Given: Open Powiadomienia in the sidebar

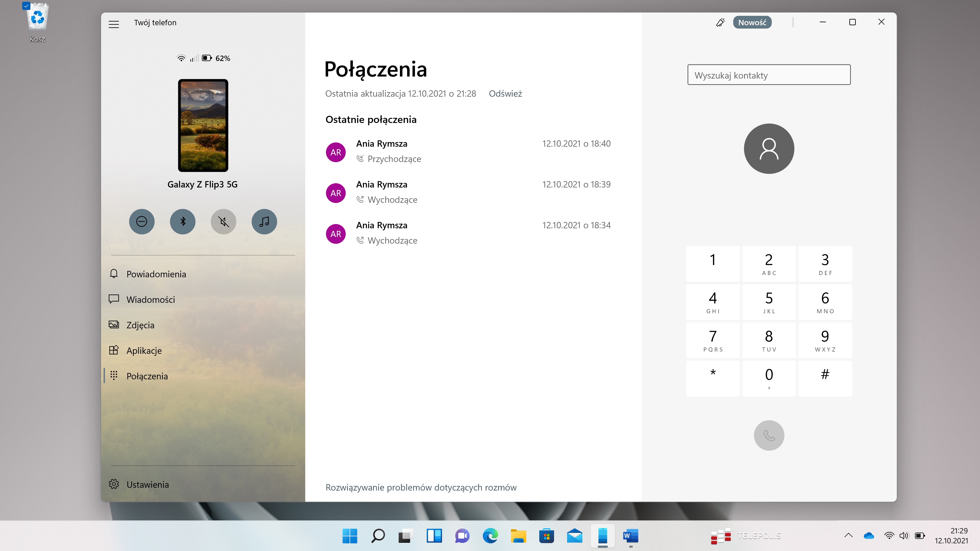Looking at the screenshot, I should pos(156,274).
